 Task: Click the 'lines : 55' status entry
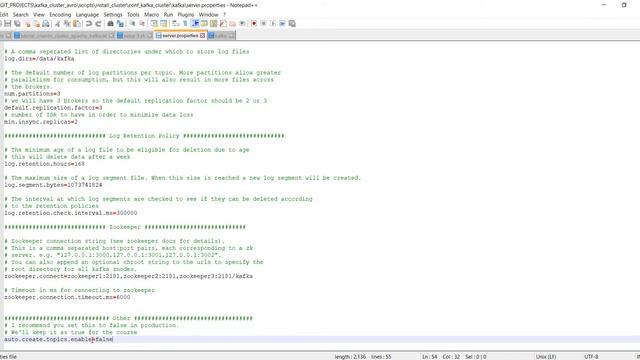pyautogui.click(x=381, y=357)
